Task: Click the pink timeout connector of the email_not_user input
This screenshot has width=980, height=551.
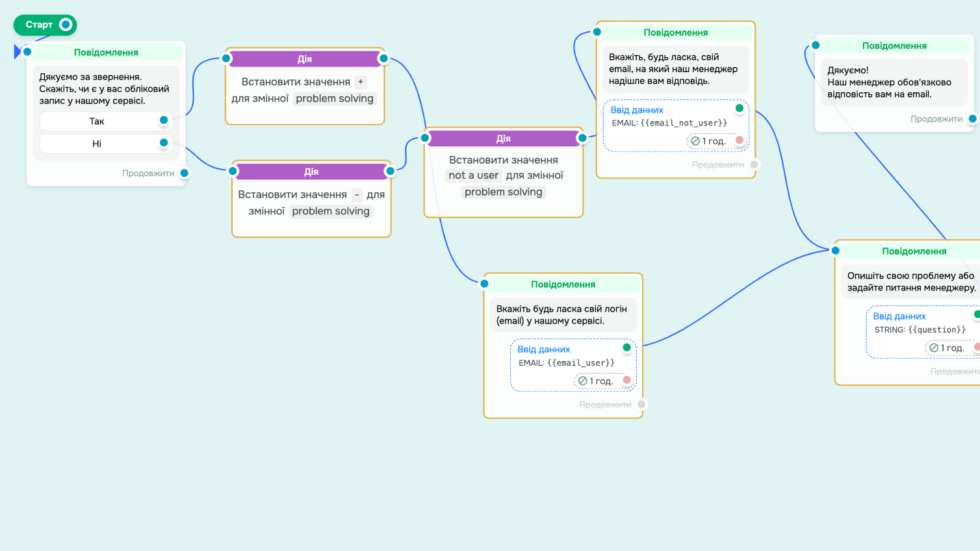Action: (x=740, y=140)
